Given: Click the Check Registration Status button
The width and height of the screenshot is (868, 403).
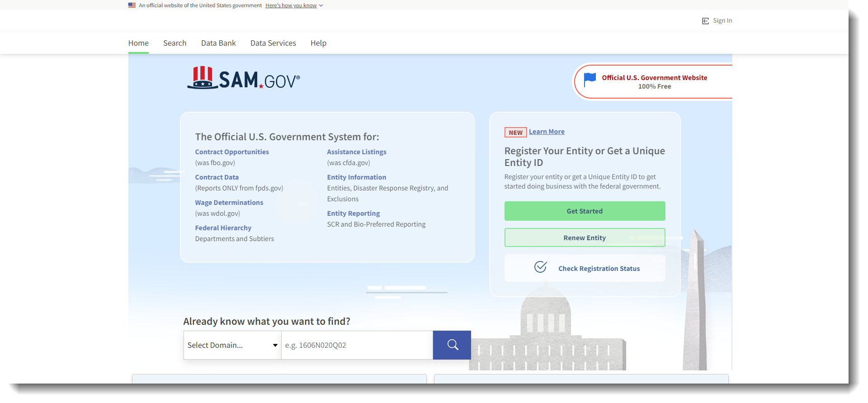Looking at the screenshot, I should [585, 268].
